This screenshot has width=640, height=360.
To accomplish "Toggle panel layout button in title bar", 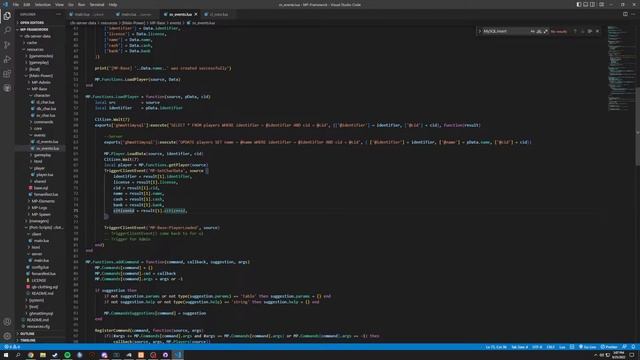I will click(586, 4).
